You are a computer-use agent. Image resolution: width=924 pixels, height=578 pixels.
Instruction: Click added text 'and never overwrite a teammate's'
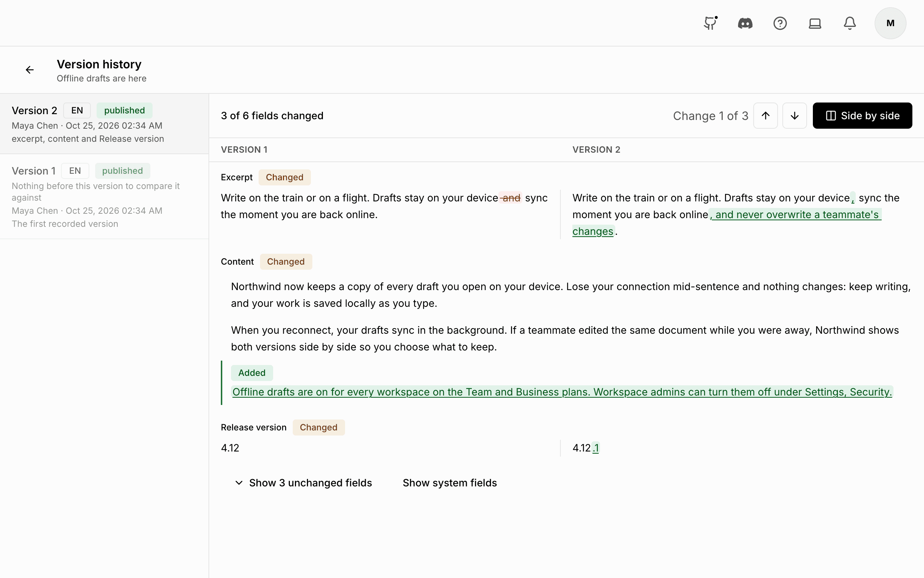797,215
